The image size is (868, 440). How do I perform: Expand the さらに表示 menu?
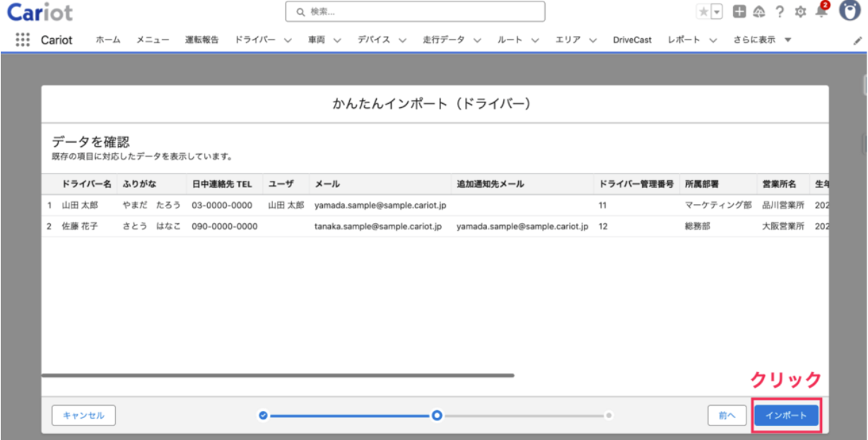[762, 40]
